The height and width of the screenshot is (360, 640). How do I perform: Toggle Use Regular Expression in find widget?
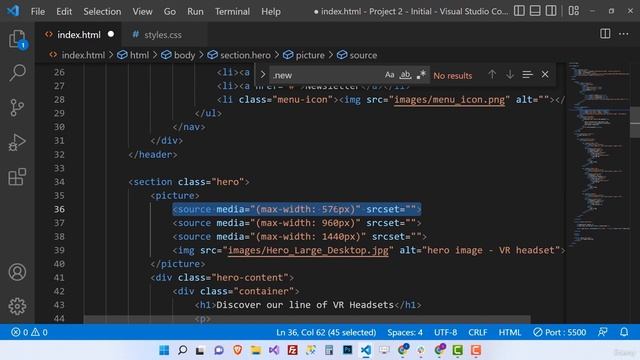(421, 75)
